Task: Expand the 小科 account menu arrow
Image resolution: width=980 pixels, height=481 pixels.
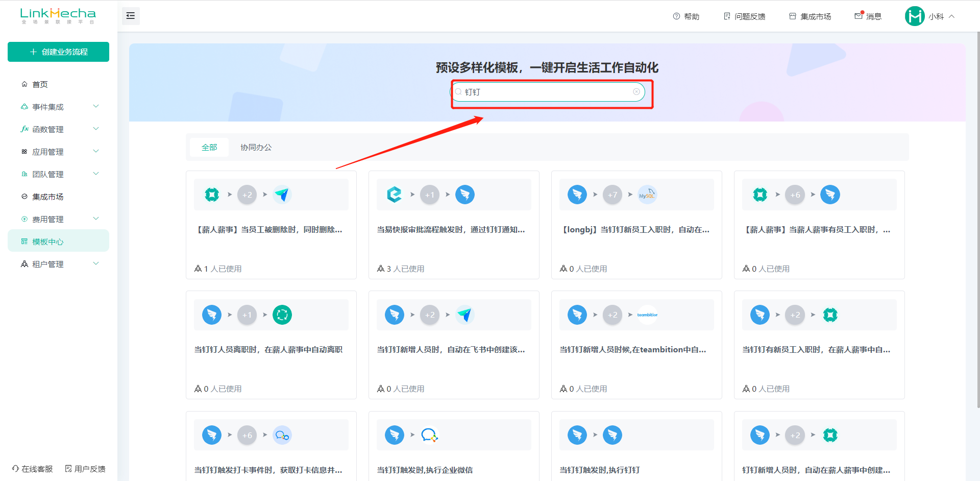Action: tap(951, 16)
